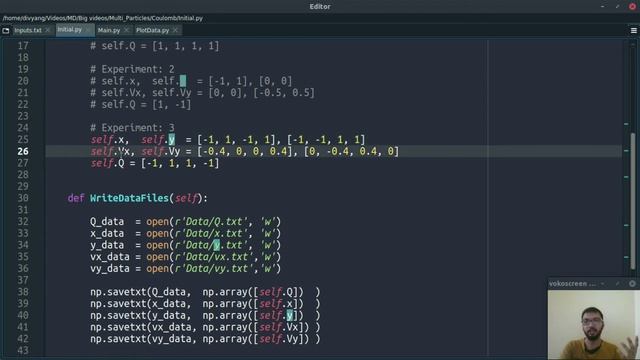The image size is (640, 360).
Task: Click the file path in the header
Action: click(x=102, y=18)
